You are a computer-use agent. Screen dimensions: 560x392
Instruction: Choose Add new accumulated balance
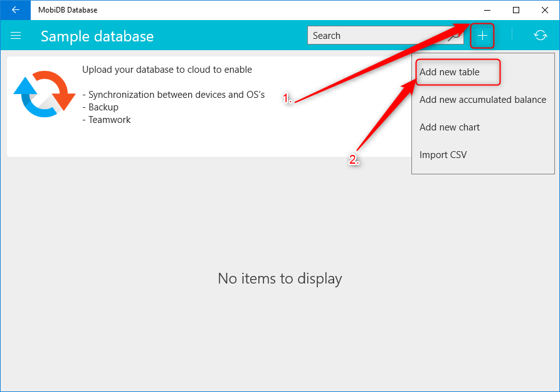coord(482,100)
